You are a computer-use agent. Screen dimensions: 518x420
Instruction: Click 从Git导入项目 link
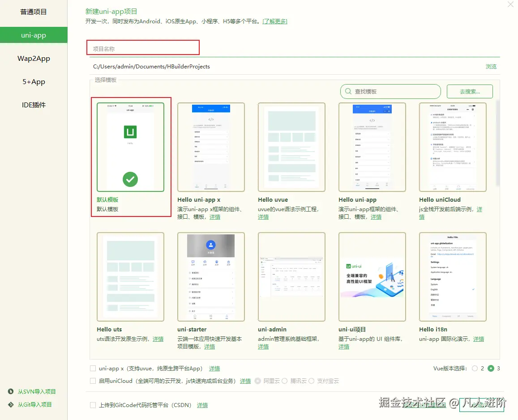coord(34,404)
